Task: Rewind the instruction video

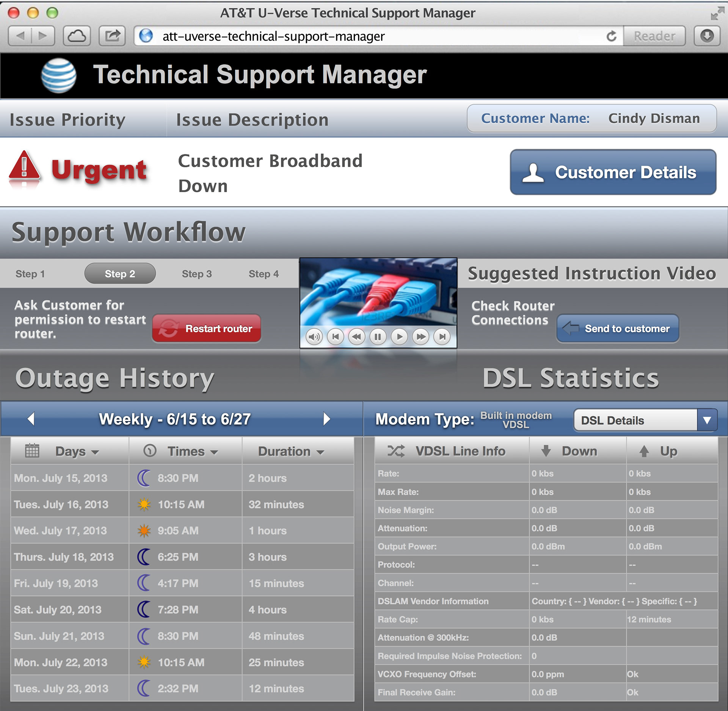Action: (x=356, y=337)
